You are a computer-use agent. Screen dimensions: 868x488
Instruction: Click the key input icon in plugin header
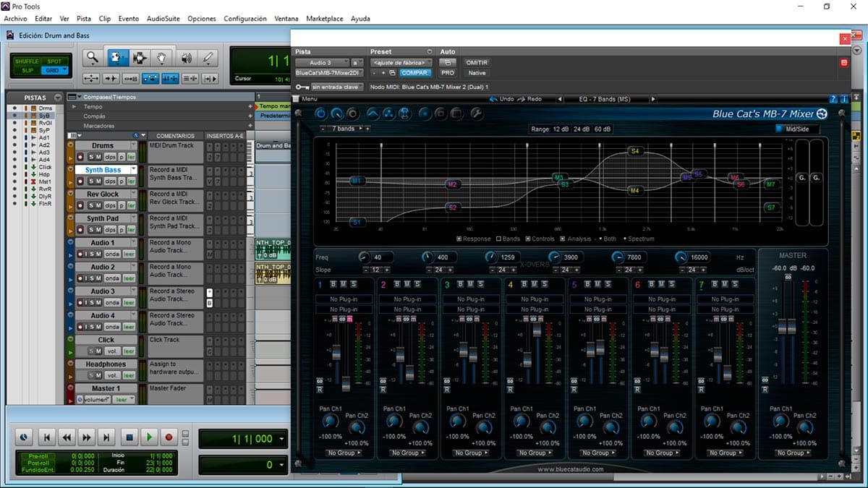coord(302,87)
